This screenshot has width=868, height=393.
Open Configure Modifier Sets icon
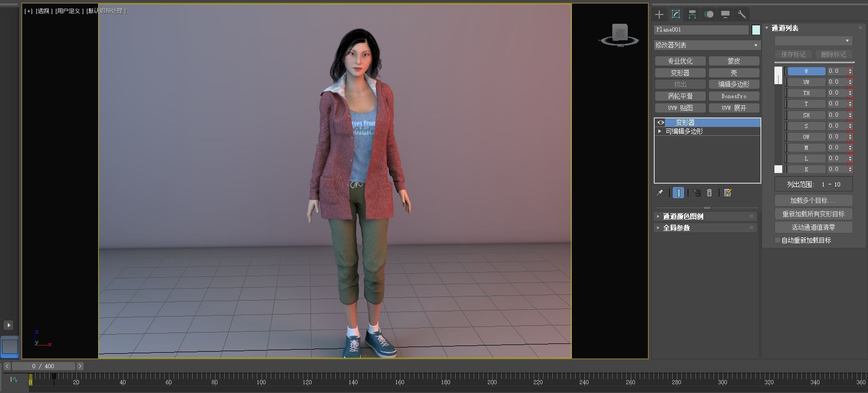tap(728, 193)
